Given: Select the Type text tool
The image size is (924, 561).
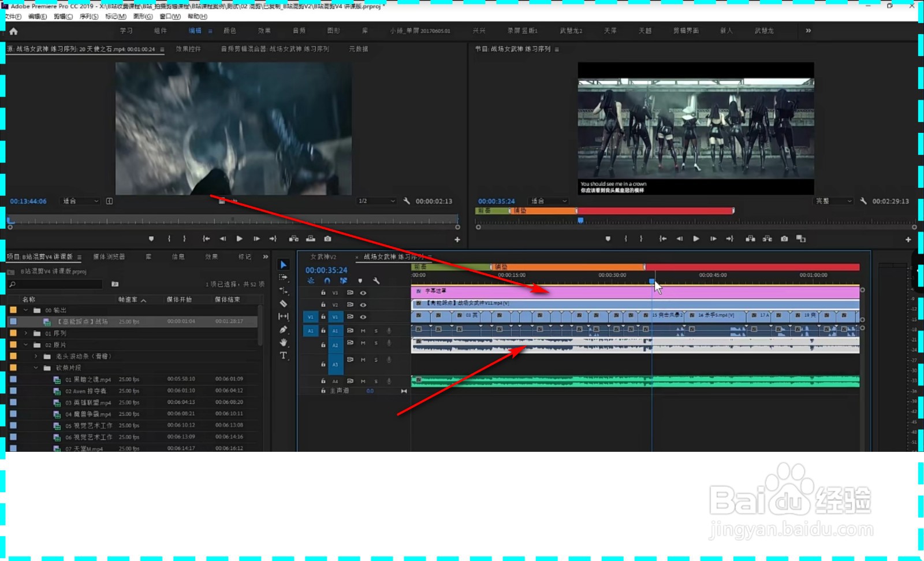Looking at the screenshot, I should tap(283, 355).
